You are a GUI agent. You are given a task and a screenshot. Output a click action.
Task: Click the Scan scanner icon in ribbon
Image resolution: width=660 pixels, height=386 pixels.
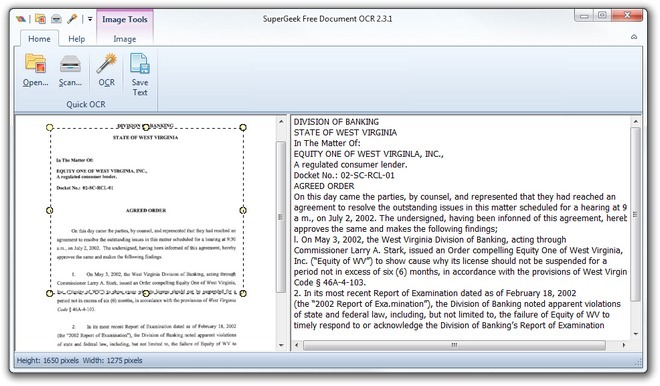click(70, 64)
